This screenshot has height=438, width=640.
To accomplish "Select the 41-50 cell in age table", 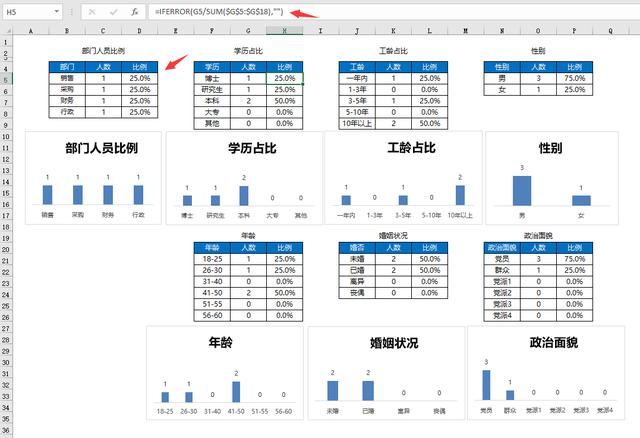I will coord(212,293).
